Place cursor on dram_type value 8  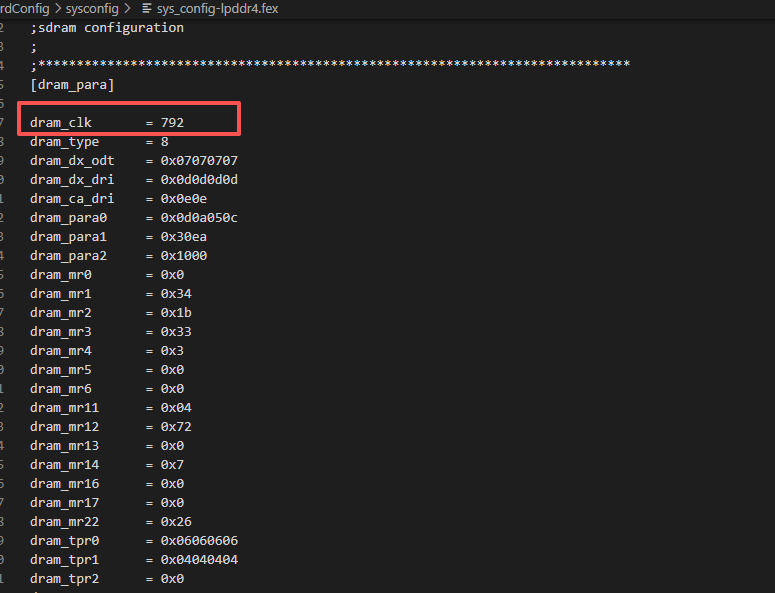coord(165,142)
